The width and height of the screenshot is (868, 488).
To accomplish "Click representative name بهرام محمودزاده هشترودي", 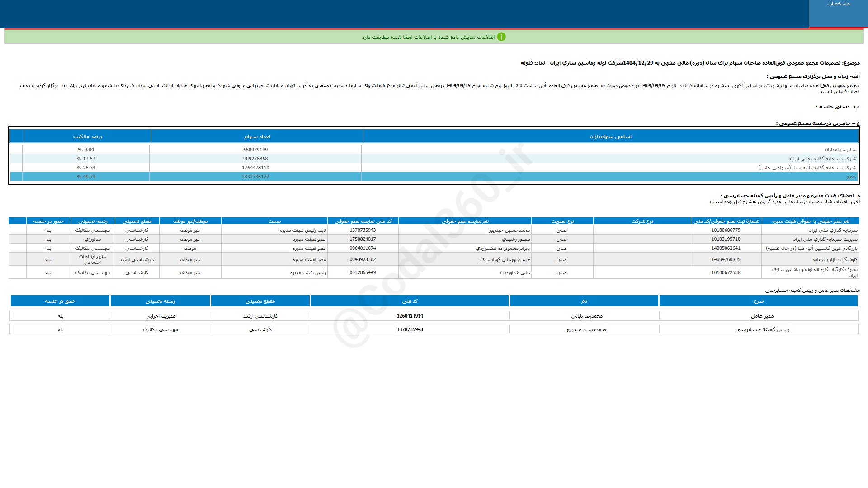I will coord(503,248).
